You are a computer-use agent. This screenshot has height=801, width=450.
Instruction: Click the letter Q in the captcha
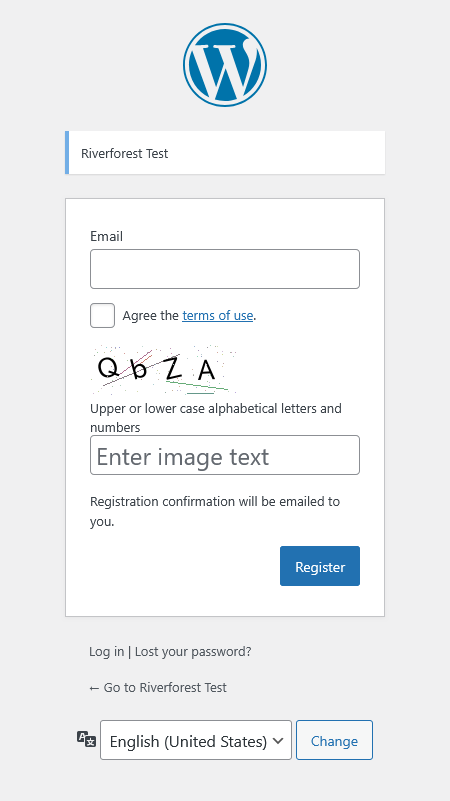point(108,367)
